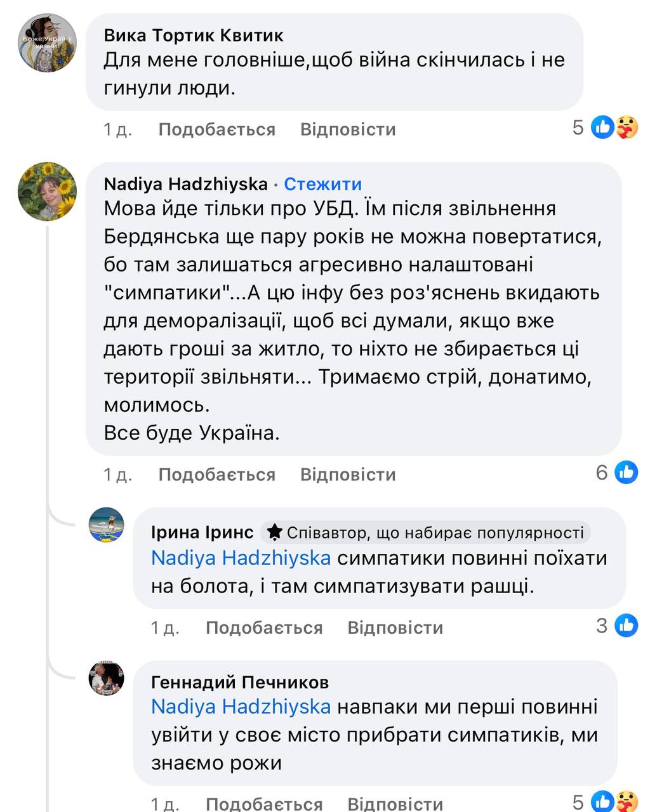Open Nadiya Hadzhiyska's profile name link
Image resolution: width=650 pixels, height=812 pixels.
(x=185, y=184)
